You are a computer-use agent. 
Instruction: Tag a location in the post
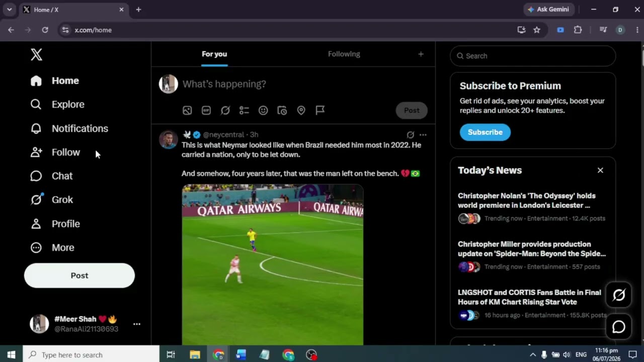[x=301, y=111]
